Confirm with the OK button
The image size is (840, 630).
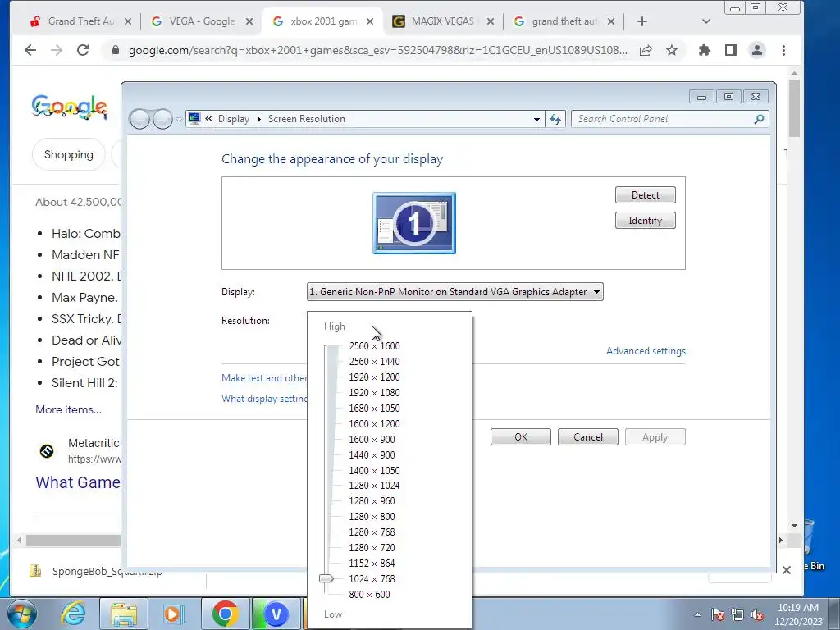pos(521,437)
